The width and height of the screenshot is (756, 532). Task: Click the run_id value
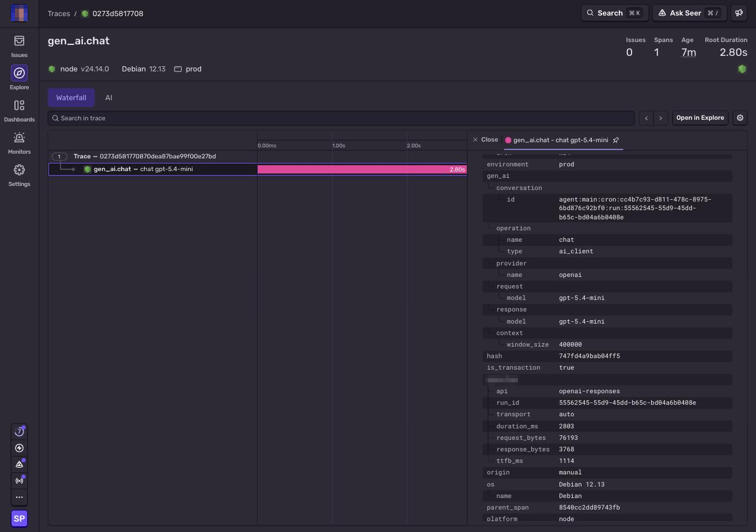(628, 402)
